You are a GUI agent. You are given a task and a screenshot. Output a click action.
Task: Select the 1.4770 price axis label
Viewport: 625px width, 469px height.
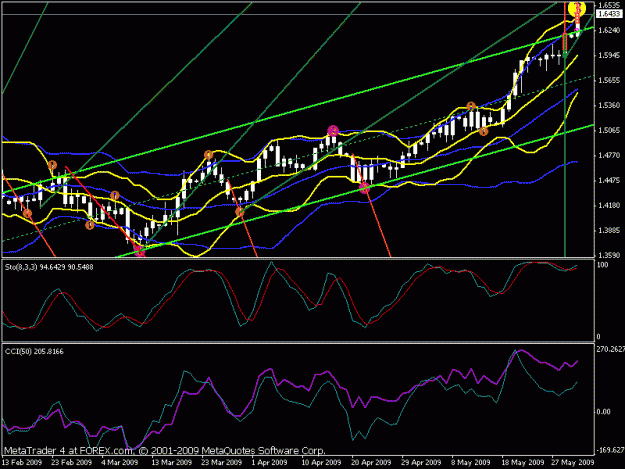coord(610,155)
